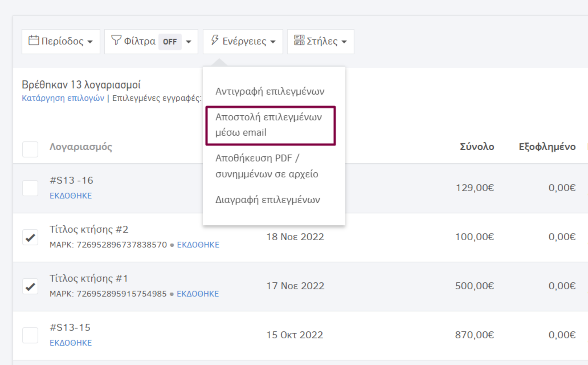Open the Τίτλος κτήσης #2 entry

click(x=89, y=229)
